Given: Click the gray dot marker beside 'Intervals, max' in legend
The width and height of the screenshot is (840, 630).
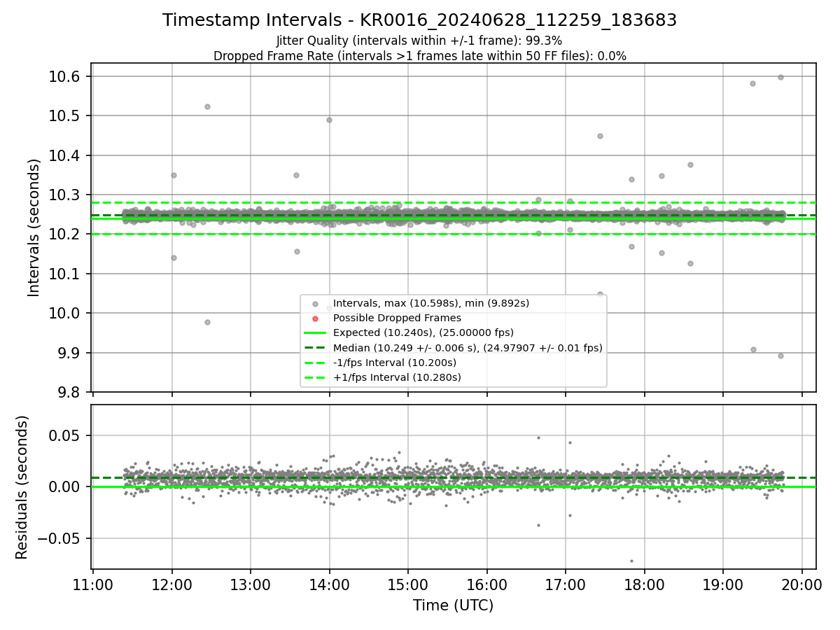Looking at the screenshot, I should pos(315,304).
